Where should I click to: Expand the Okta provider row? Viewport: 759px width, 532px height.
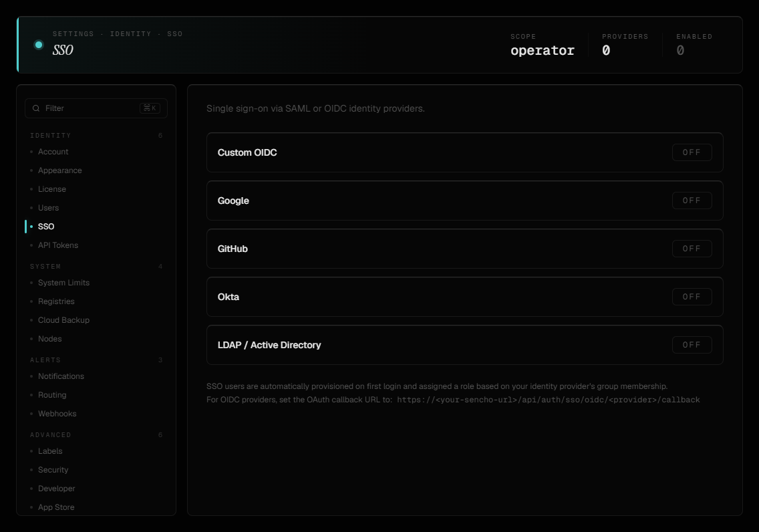[x=465, y=297]
